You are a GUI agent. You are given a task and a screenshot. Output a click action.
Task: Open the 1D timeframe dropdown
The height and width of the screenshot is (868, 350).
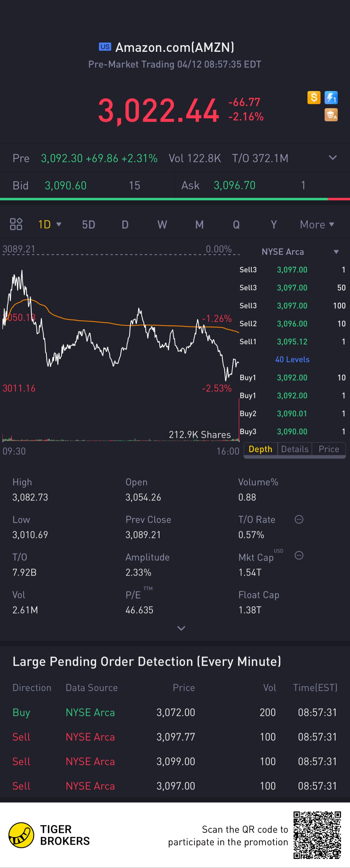pos(49,225)
